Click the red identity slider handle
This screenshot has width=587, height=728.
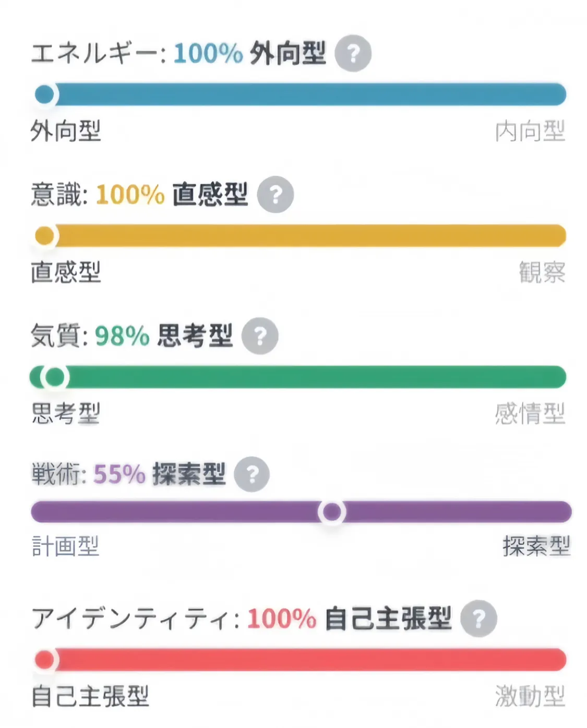pyautogui.click(x=45, y=660)
